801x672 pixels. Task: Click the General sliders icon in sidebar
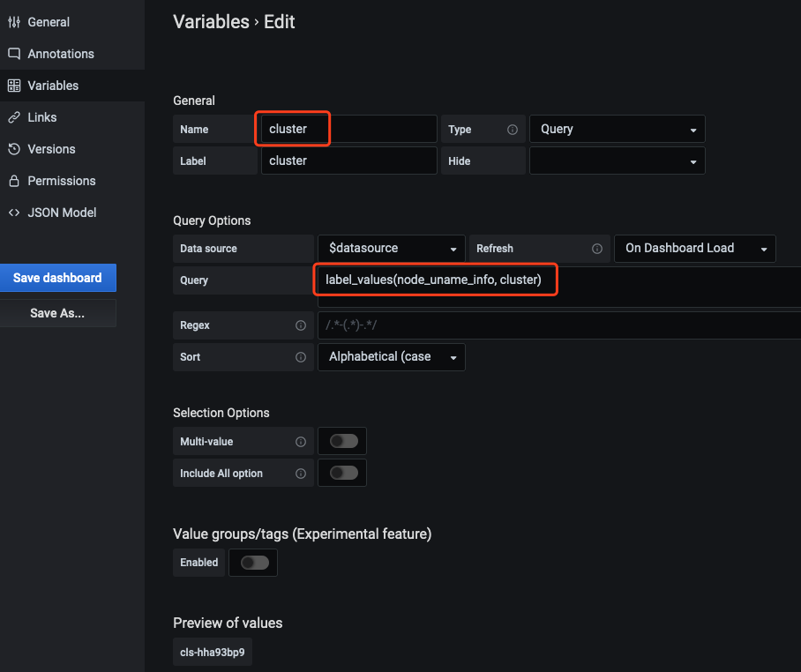coord(14,22)
